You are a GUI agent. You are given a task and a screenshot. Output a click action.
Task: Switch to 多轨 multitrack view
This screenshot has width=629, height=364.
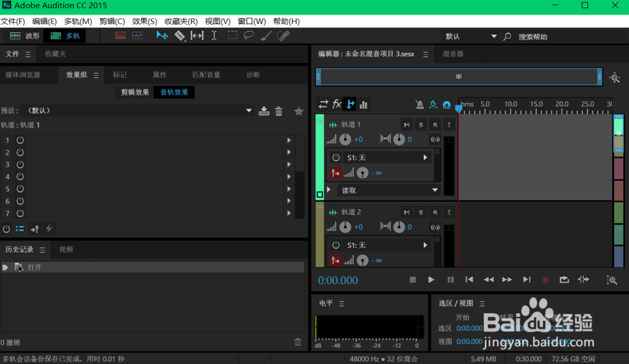click(65, 36)
